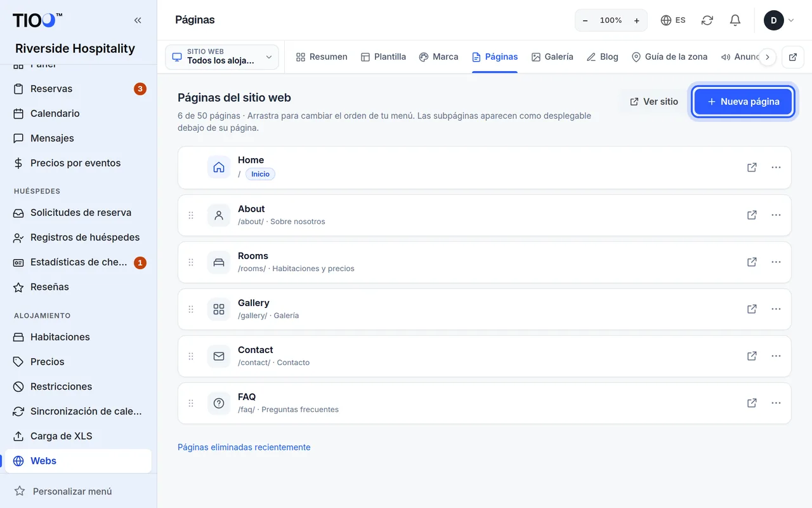This screenshot has width=812, height=508.
Task: Click the Gallery row drag handle
Action: [191, 309]
